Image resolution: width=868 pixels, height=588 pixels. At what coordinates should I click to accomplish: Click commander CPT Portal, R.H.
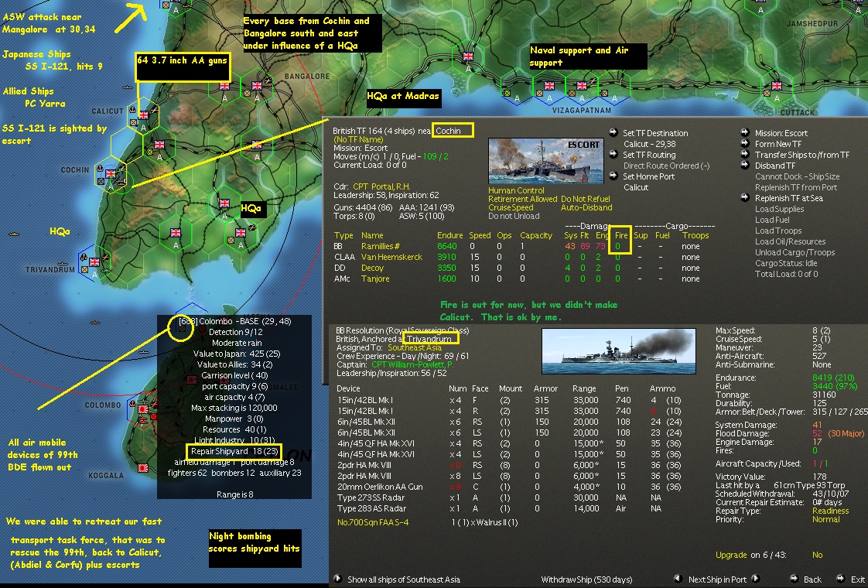click(381, 186)
